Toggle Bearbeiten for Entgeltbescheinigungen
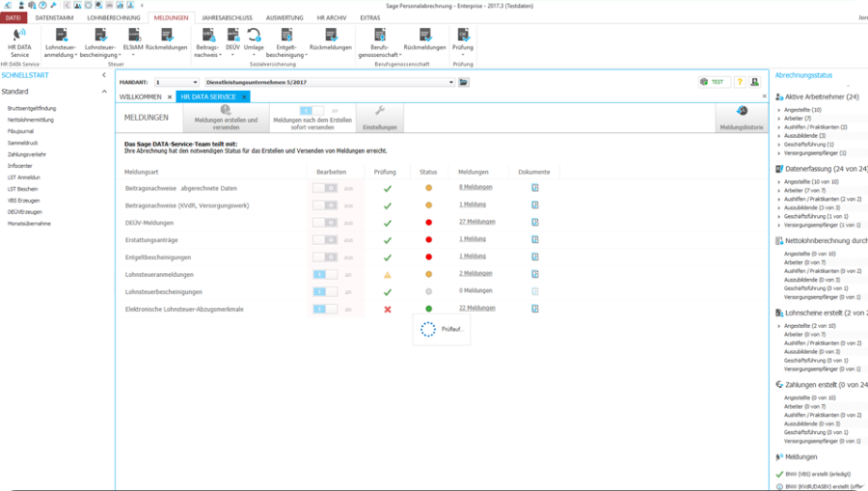The image size is (868, 491). (325, 257)
